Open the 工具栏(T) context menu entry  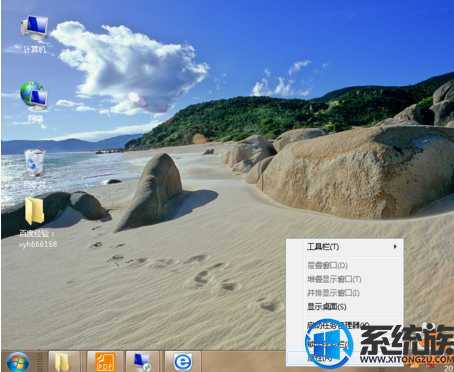345,247
